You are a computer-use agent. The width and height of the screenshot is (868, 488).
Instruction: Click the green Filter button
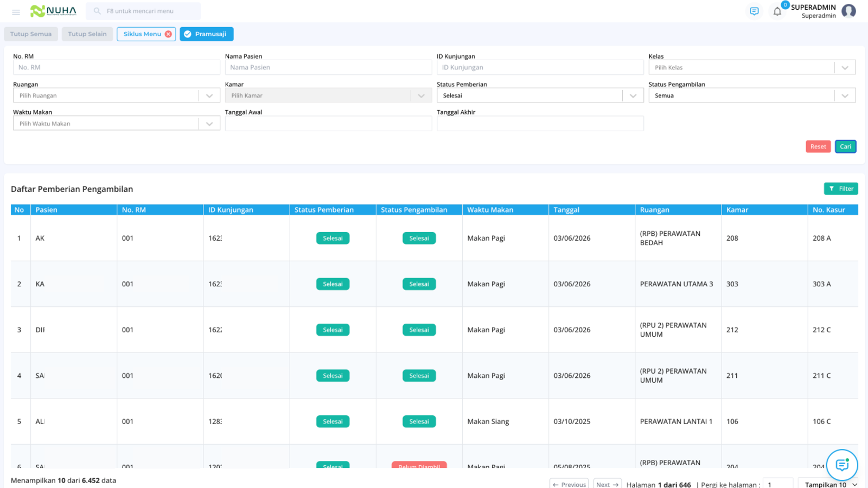pos(841,189)
